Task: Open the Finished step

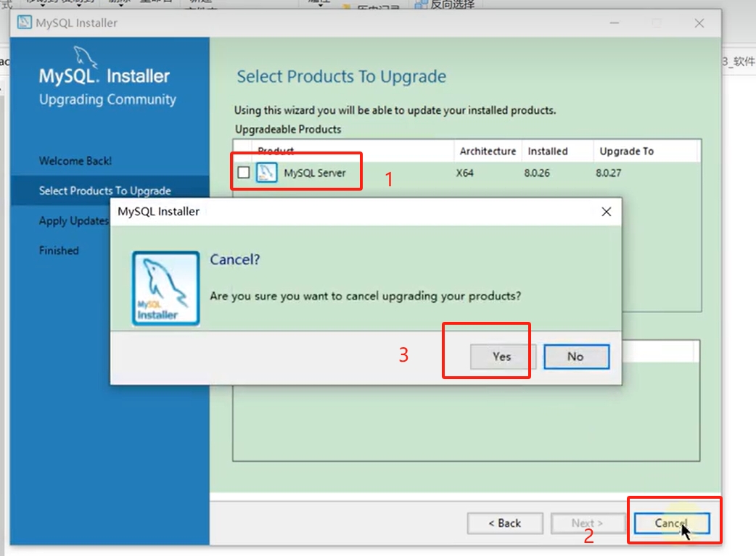Action: click(x=59, y=251)
